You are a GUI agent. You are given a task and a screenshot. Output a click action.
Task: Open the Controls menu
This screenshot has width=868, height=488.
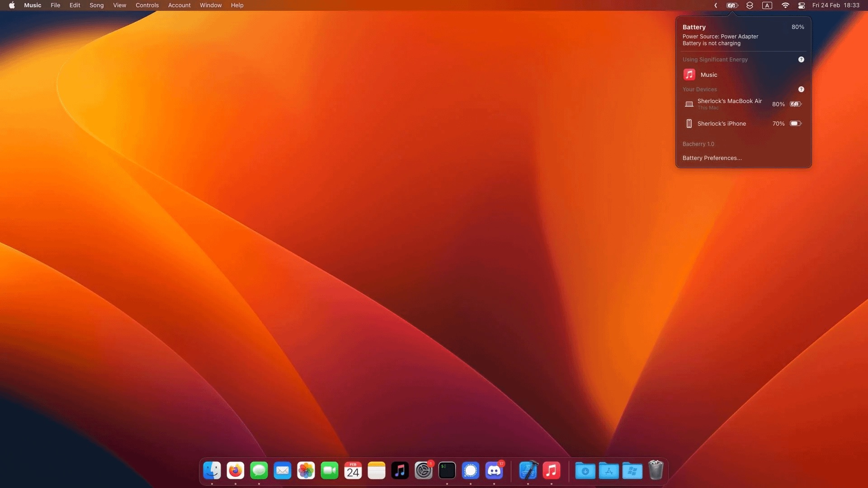(x=147, y=5)
